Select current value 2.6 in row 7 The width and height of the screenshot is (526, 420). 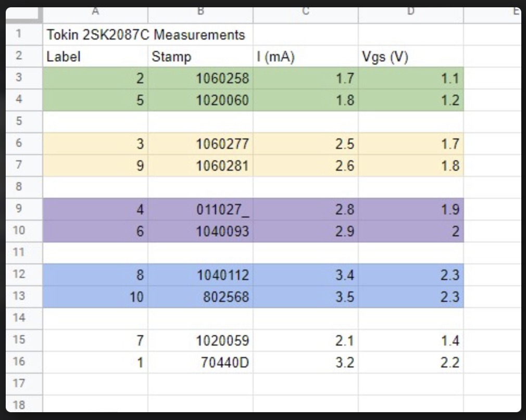click(x=306, y=166)
